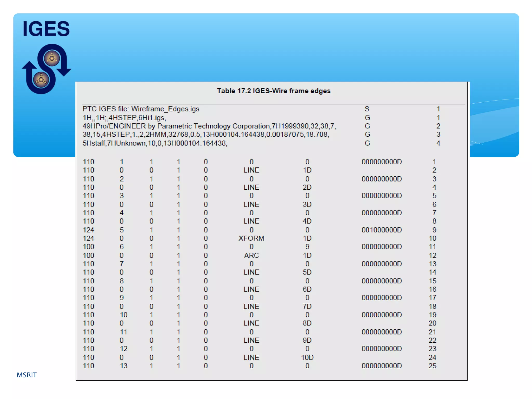The height and width of the screenshot is (399, 532).
Task: Click the 5Hstaff,7HUnknown global line
Action: 155,143
